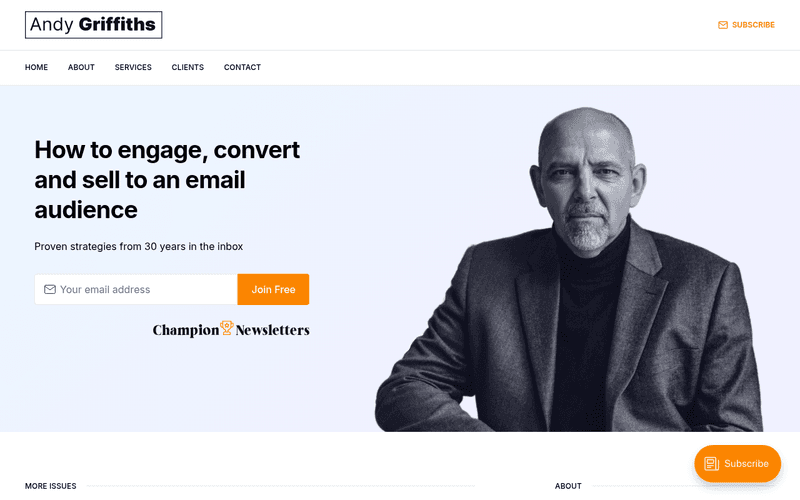Click the Proven strategies tagline text
Viewport: 800px width, 500px height.
click(x=138, y=246)
